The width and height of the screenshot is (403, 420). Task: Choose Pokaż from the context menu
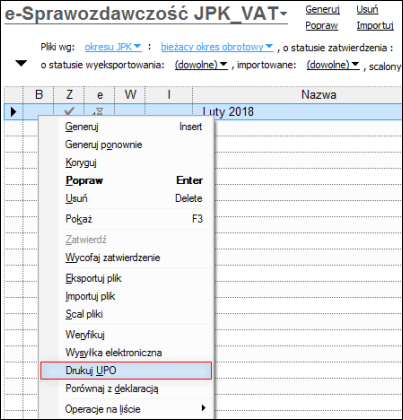126,219
